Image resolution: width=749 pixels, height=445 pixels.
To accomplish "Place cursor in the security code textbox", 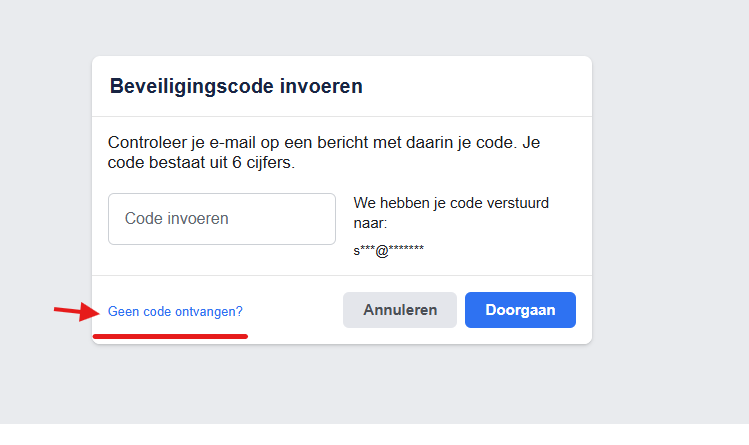I will [x=222, y=219].
